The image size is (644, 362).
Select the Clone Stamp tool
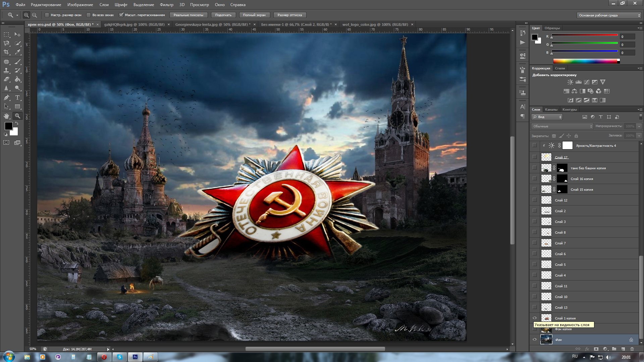tap(6, 70)
